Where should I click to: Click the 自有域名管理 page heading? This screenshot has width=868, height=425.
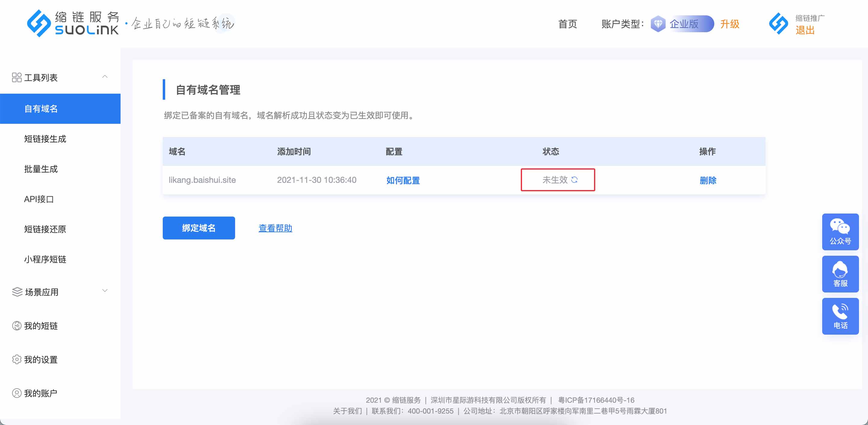(x=208, y=89)
